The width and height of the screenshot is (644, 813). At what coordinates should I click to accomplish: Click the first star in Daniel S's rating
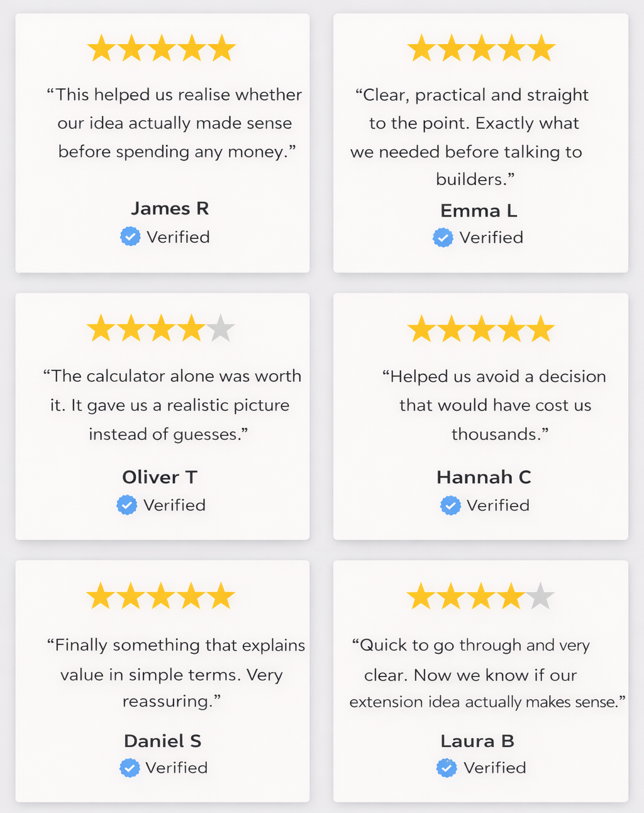101,597
